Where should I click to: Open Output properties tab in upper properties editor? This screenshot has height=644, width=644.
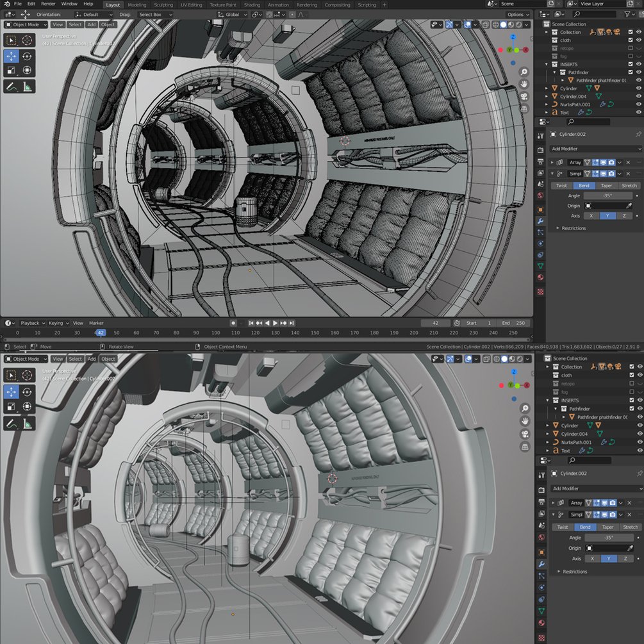click(x=540, y=161)
